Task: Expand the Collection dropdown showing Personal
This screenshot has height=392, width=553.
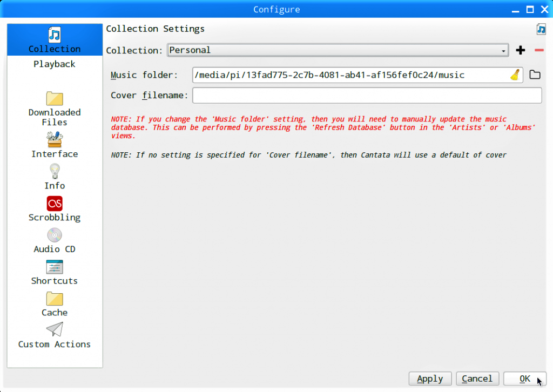Action: pyautogui.click(x=338, y=50)
